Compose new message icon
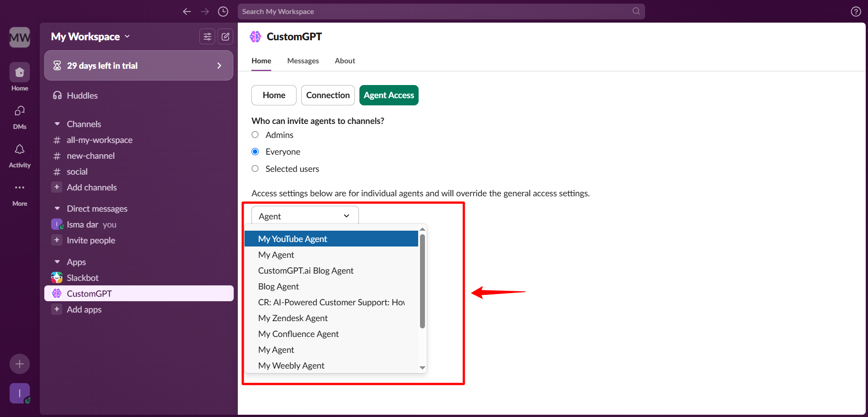The width and height of the screenshot is (868, 417). [225, 37]
